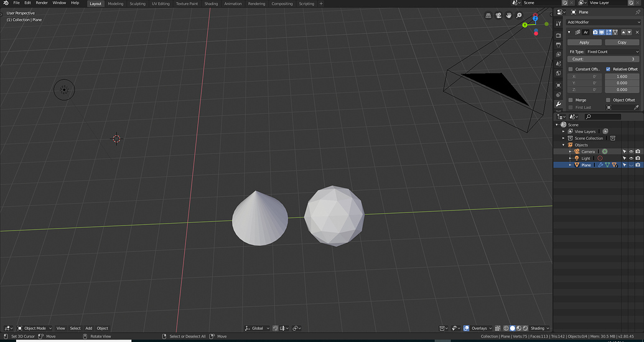Enable Constant Offset checkbox
The height and width of the screenshot is (342, 644).
click(x=571, y=69)
